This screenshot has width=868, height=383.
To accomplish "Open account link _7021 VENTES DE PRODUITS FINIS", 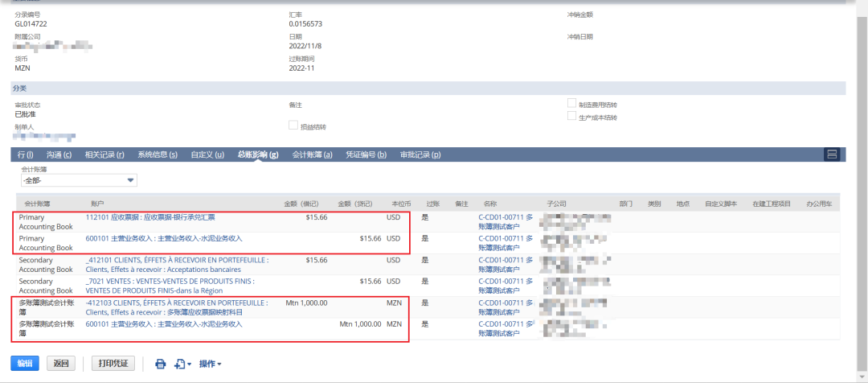I will [170, 286].
